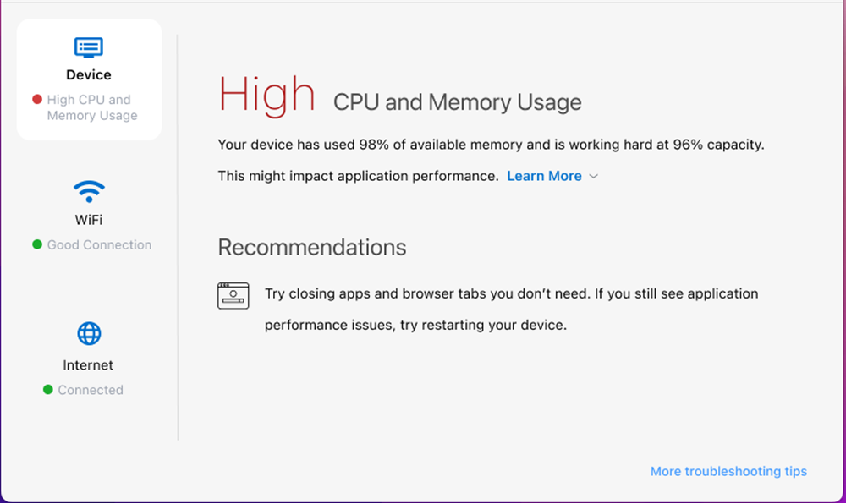Click the large red High heading
Image resolution: width=846 pixels, height=504 pixels.
click(x=266, y=94)
